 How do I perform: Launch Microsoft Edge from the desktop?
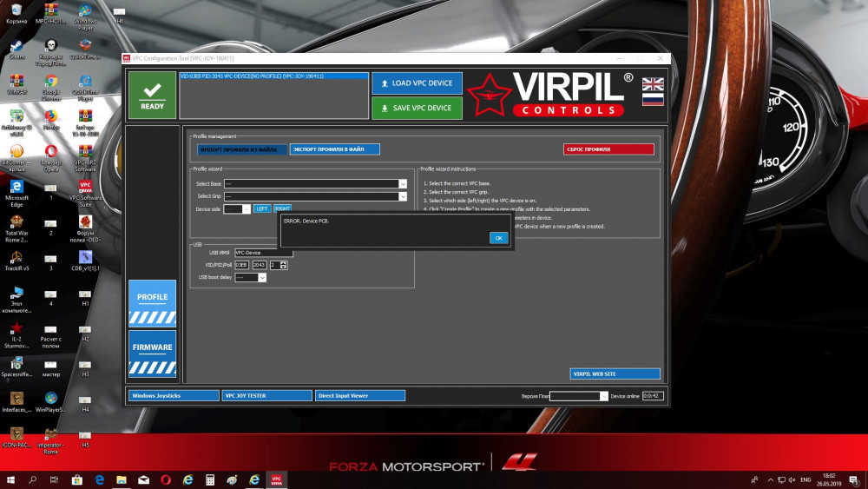click(16, 191)
